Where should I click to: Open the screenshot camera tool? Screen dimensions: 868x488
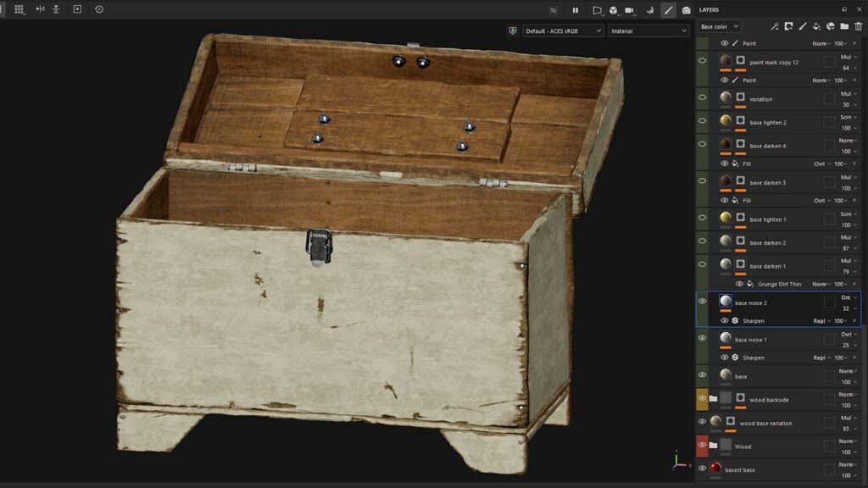point(687,9)
